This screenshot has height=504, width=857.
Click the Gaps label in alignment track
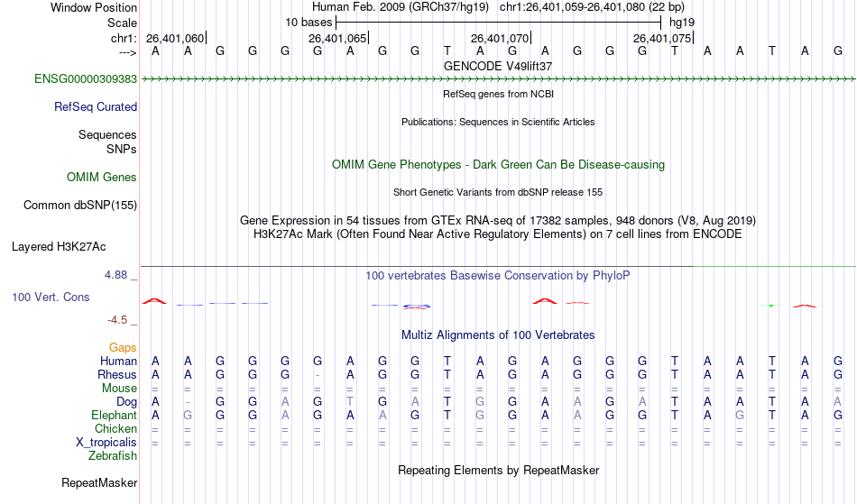pyautogui.click(x=123, y=348)
